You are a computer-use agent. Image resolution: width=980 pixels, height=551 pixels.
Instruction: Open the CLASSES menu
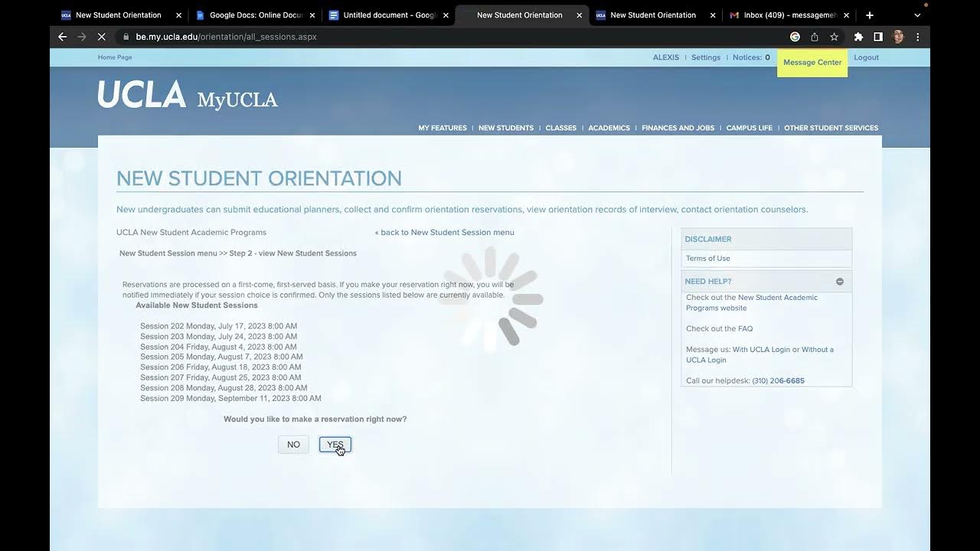click(561, 128)
